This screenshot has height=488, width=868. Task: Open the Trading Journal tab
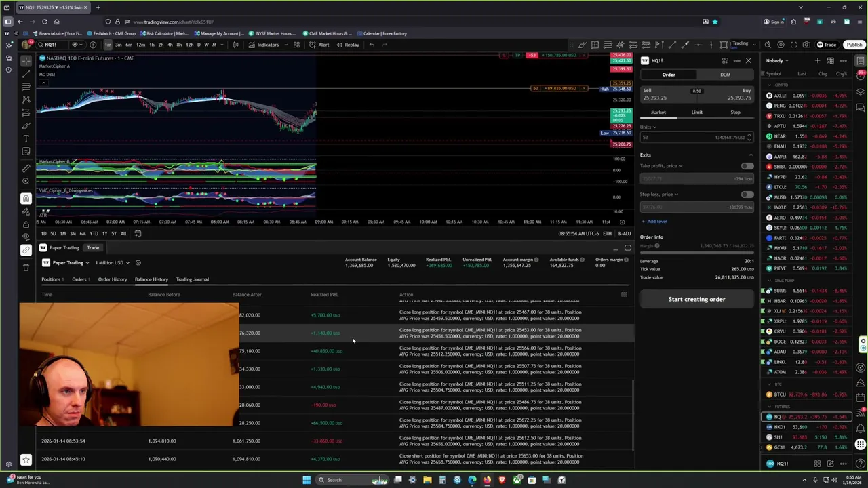tap(193, 279)
